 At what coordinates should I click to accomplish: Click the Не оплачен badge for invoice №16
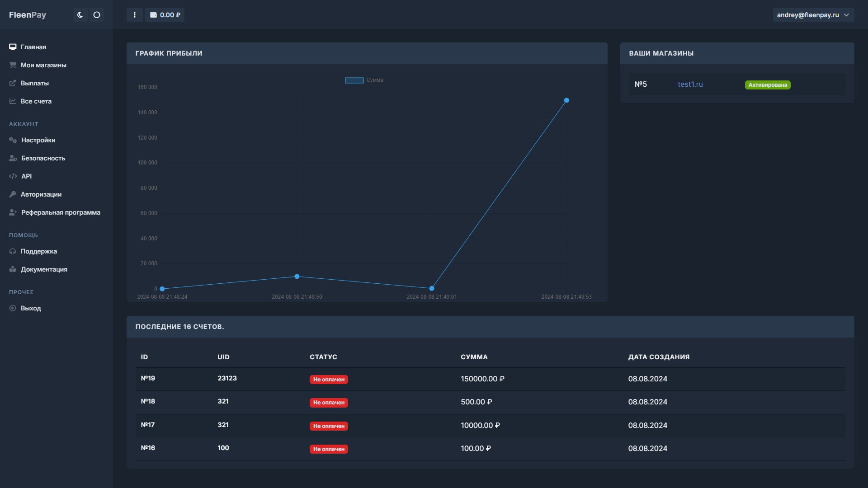click(x=329, y=449)
